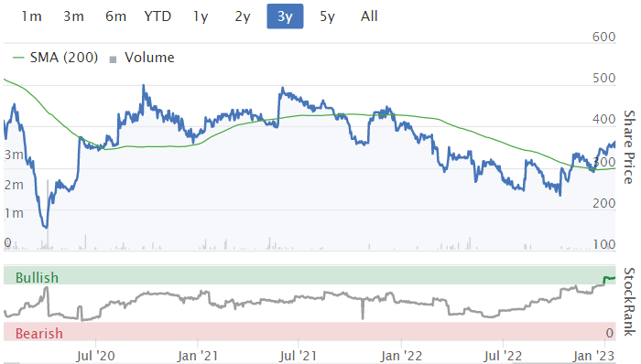The width and height of the screenshot is (641, 364).
Task: Switch chart to 6m range
Action: point(115,16)
